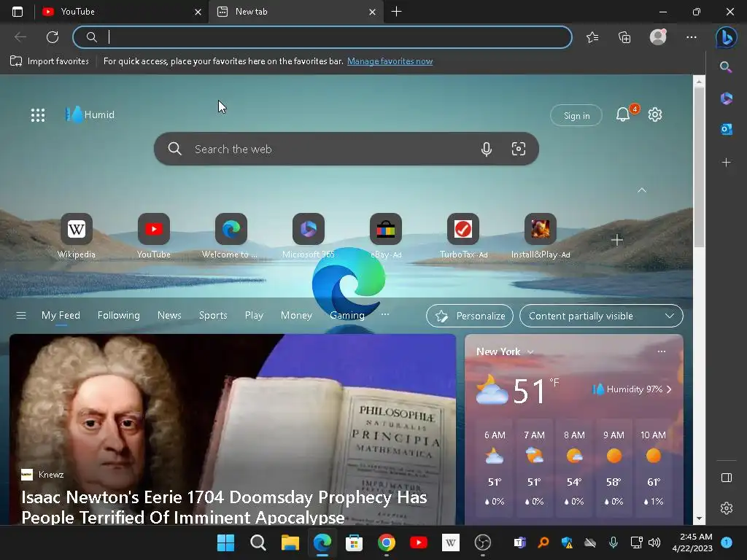Start voice search with microphone
This screenshot has height=560, width=747.
pos(486,149)
